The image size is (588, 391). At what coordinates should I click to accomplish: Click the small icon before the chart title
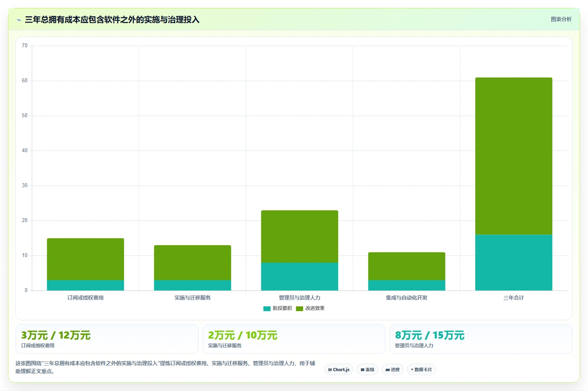(19, 20)
